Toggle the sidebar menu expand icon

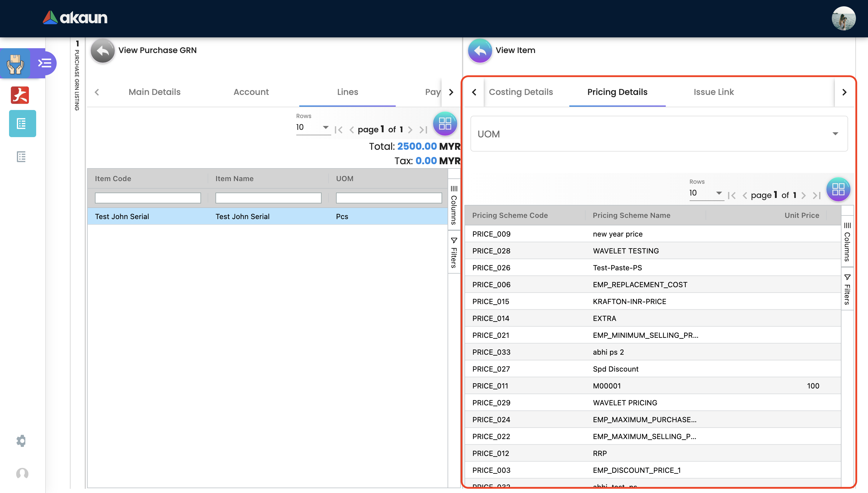45,63
